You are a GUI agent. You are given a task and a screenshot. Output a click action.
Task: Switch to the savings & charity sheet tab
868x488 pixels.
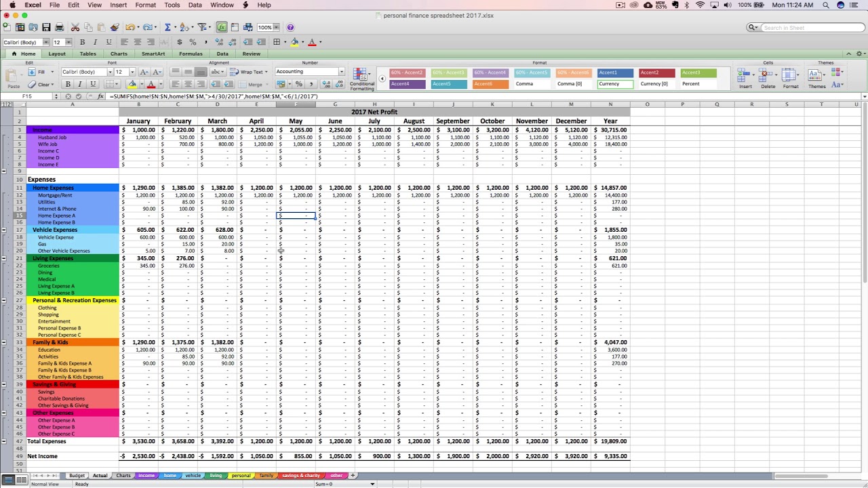pyautogui.click(x=300, y=476)
